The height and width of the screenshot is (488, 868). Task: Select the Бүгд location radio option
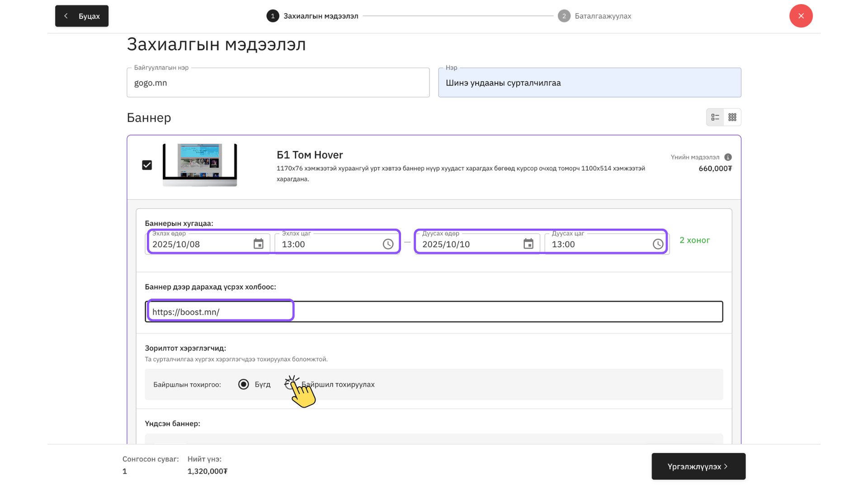[x=244, y=385]
